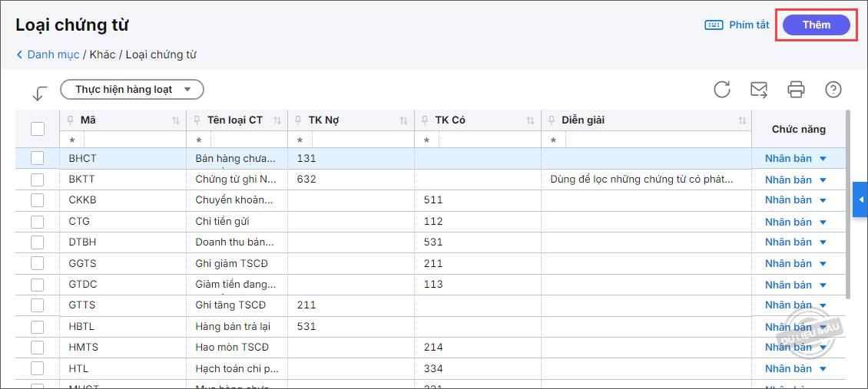Click the refresh data icon

[722, 90]
